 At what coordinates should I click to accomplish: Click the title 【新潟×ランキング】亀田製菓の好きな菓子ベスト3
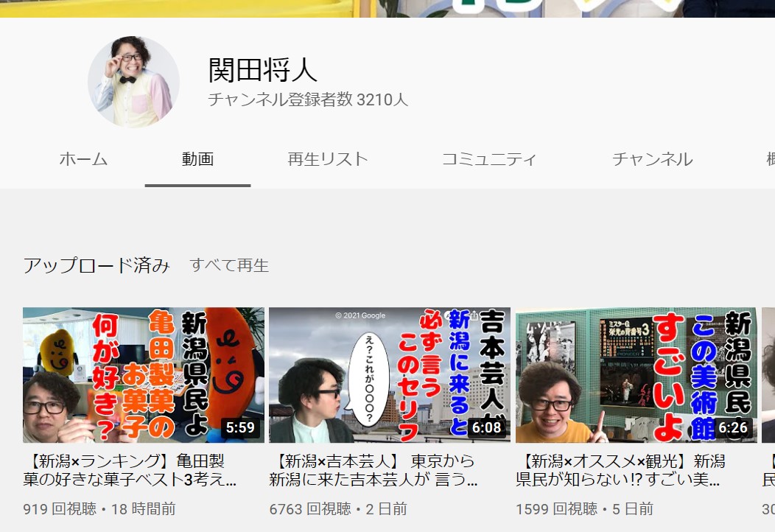pos(130,470)
